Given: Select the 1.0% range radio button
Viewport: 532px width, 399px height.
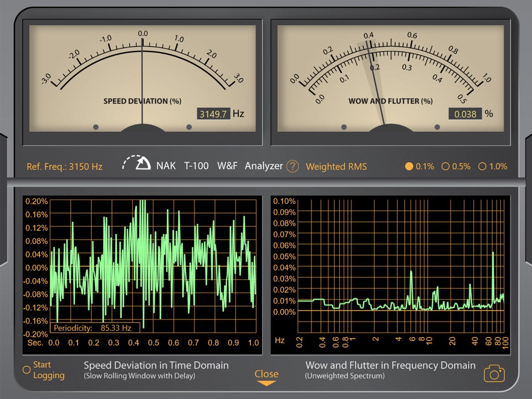Looking at the screenshot, I should pyautogui.click(x=482, y=166).
